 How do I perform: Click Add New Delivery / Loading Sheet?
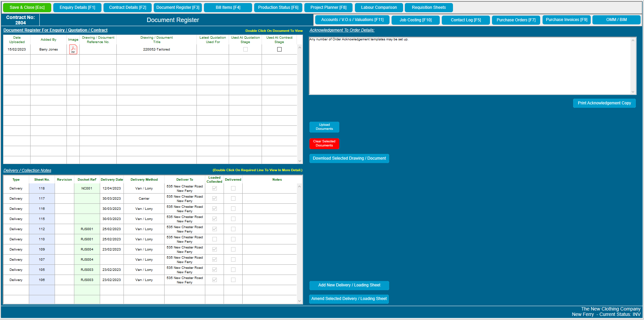[x=349, y=285]
